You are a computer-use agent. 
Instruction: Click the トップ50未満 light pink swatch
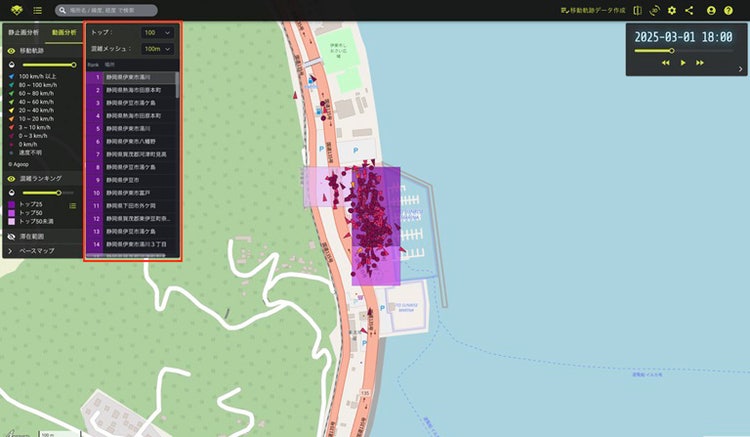point(11,221)
